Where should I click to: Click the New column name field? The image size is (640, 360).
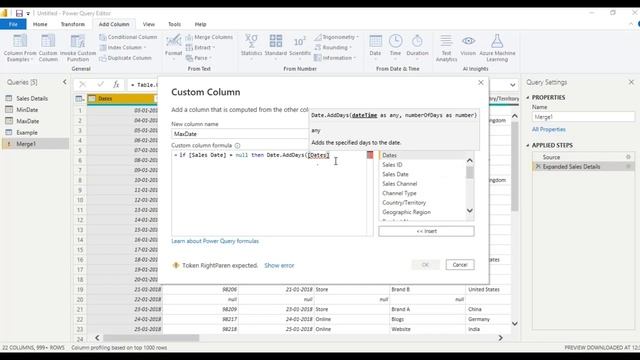click(x=240, y=134)
